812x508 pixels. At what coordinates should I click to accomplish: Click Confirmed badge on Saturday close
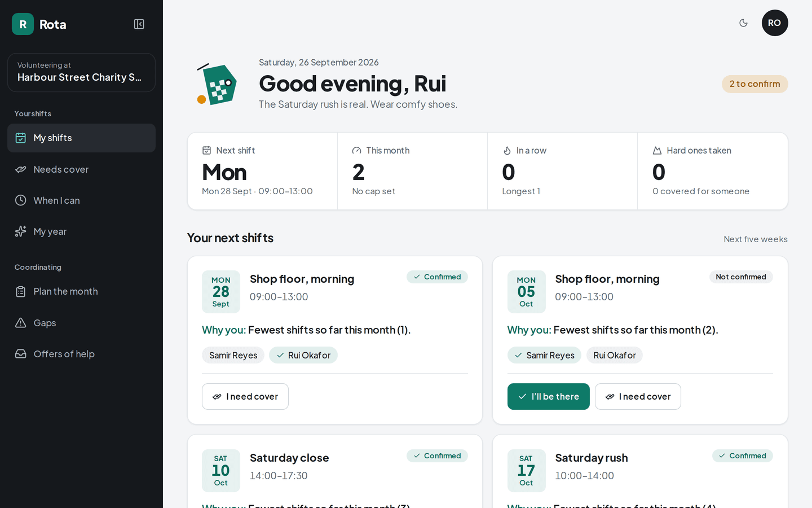(x=437, y=456)
